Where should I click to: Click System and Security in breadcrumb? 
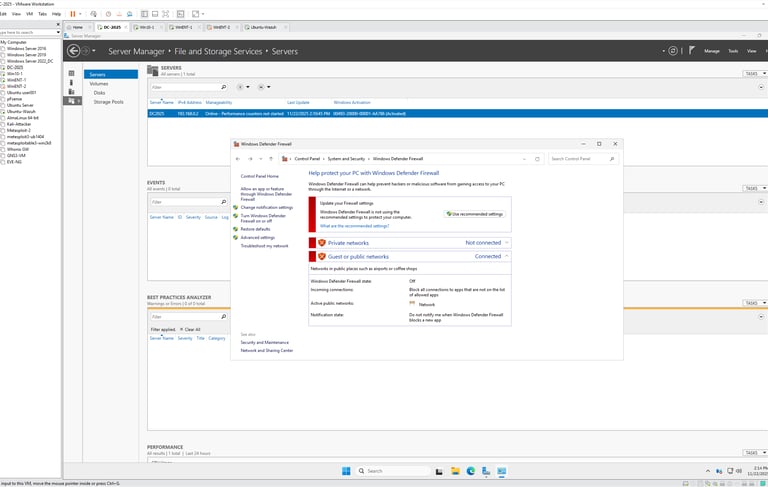346,159
